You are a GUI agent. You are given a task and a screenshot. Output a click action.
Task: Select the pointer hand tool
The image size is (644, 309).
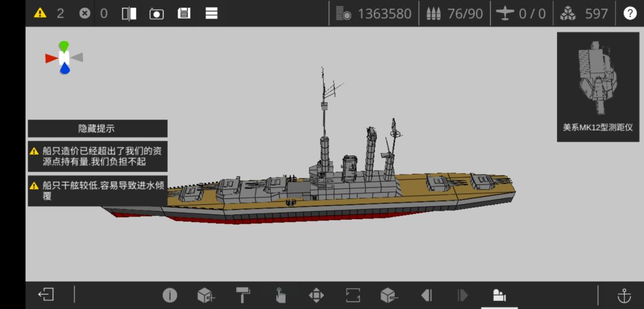pos(280,295)
